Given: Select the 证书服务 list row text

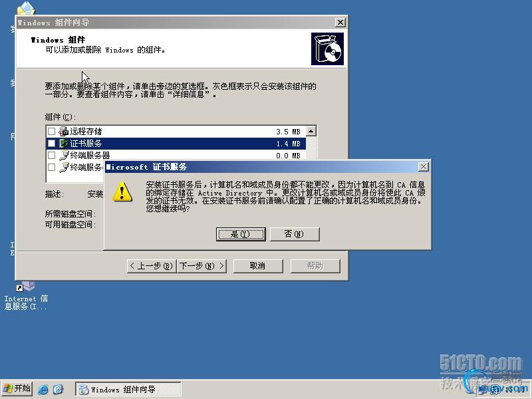Looking at the screenshot, I should pyautogui.click(x=86, y=144).
